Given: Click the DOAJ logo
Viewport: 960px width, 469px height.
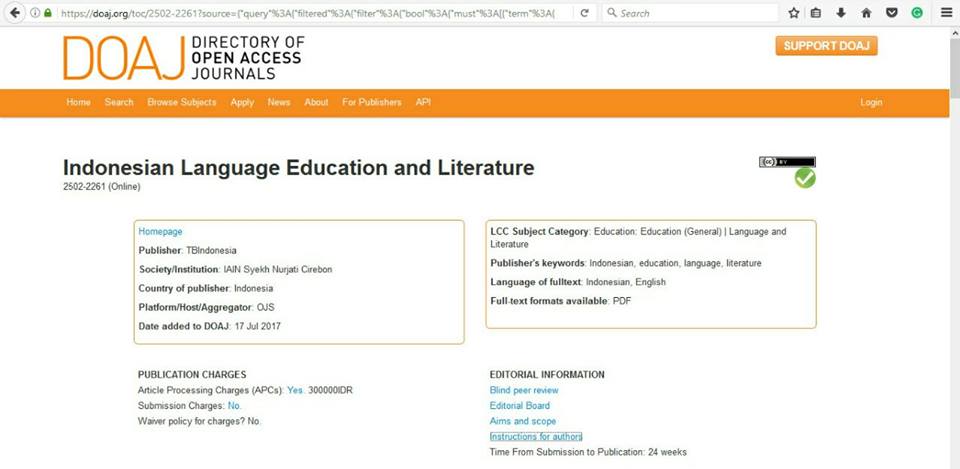Looking at the screenshot, I should pos(184,58).
